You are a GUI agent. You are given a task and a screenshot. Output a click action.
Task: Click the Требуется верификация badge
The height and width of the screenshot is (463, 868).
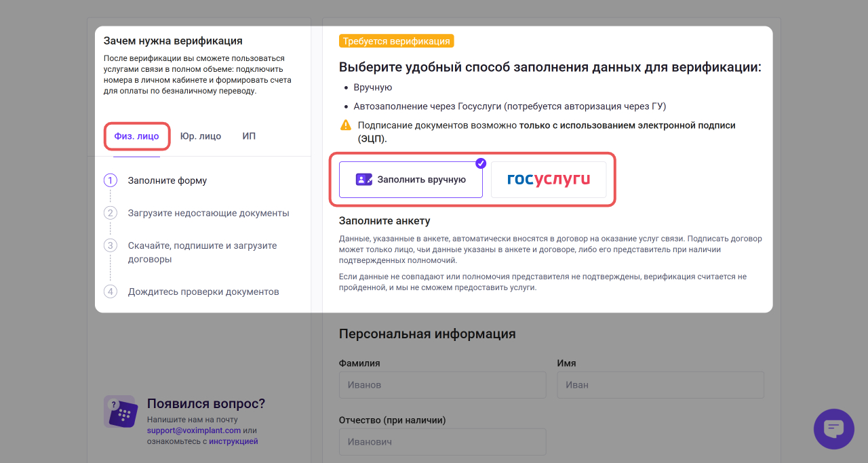(396, 41)
